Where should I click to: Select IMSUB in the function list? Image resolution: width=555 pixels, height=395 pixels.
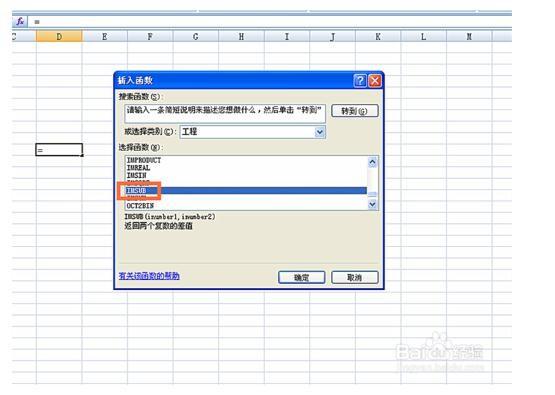pos(246,191)
